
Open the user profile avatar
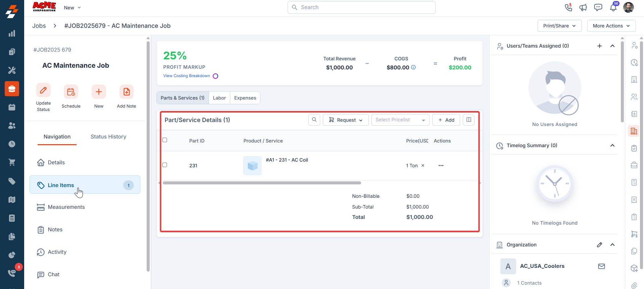point(629,7)
